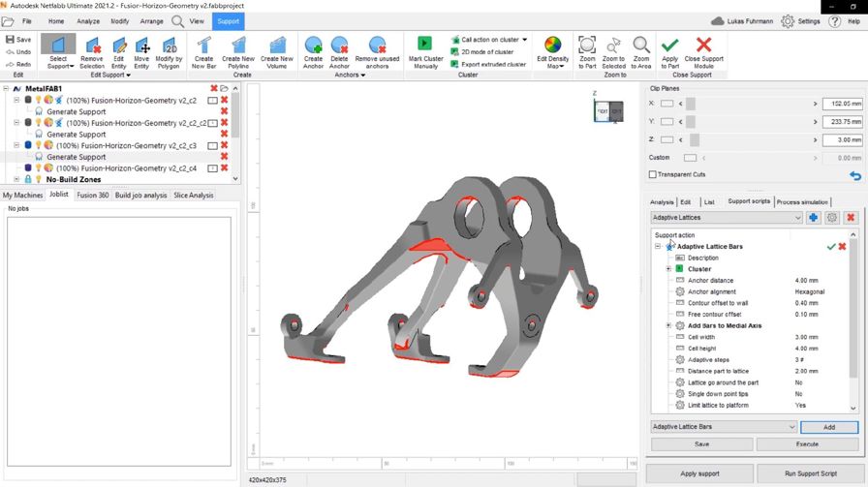This screenshot has height=487, width=868.
Task: Open the Edit Density Map tool
Action: click(x=552, y=51)
